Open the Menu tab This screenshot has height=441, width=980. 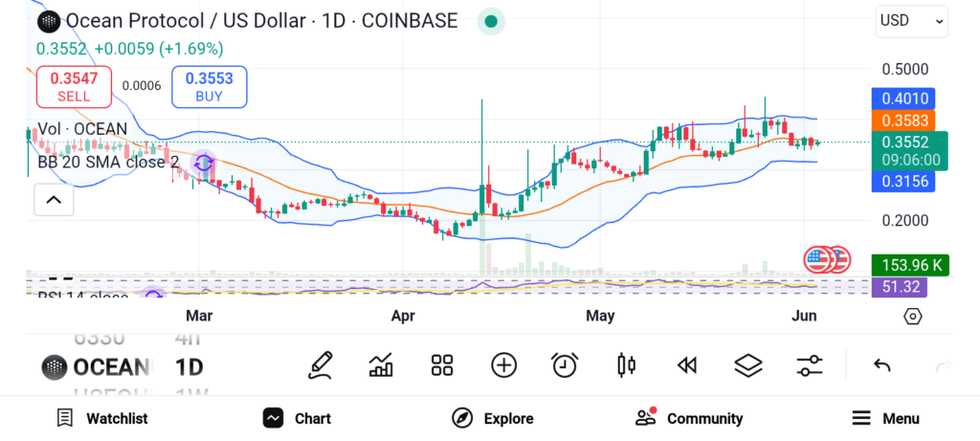885,418
